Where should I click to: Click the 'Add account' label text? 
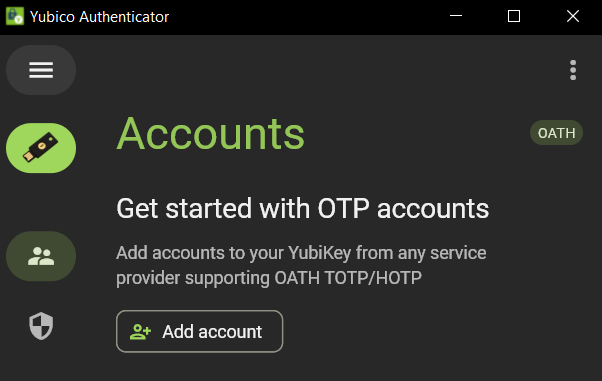point(212,332)
